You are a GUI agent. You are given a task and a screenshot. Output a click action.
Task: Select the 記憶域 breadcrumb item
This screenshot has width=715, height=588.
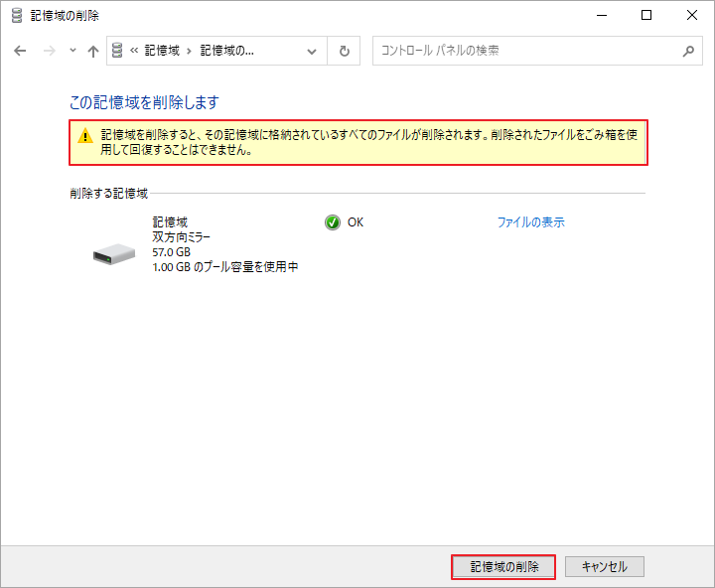click(161, 51)
